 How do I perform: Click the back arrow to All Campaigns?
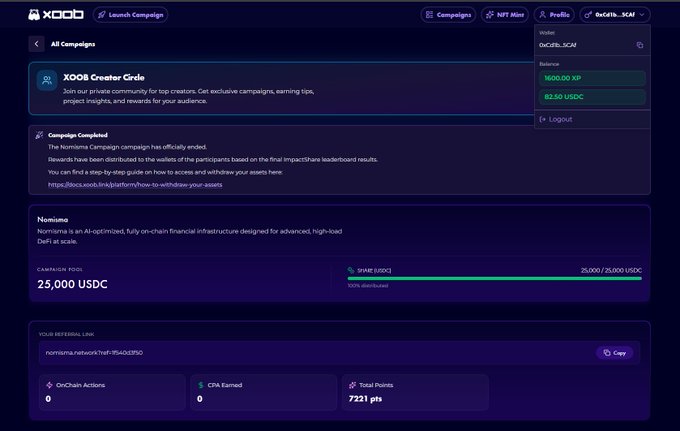click(x=36, y=44)
